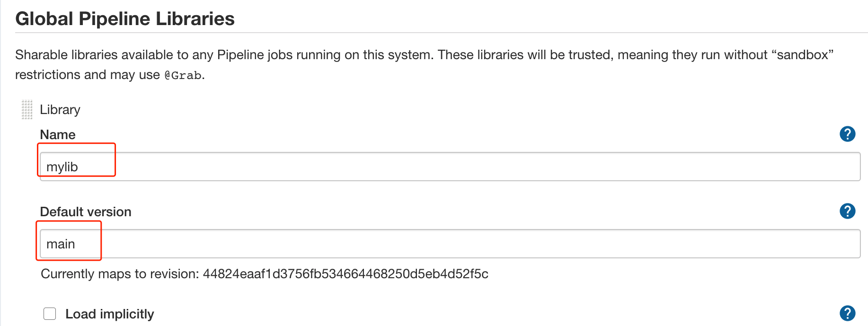
Task: Open help for Default version field
Action: (x=847, y=211)
